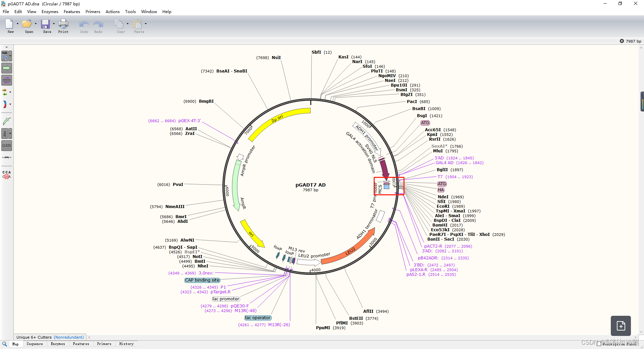Viewport: 644px width, 349px height.
Task: Click the magnifier search icon at bottom-left
Action: 5,344
